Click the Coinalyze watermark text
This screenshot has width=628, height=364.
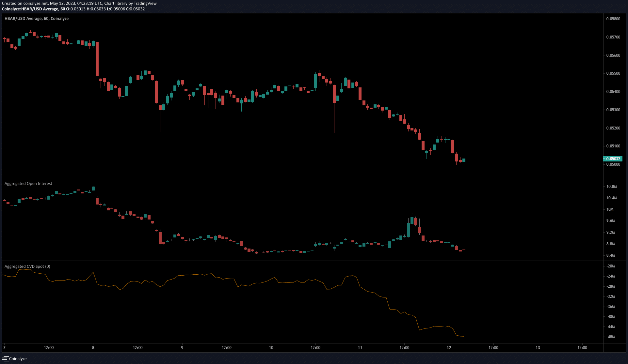(x=18, y=359)
